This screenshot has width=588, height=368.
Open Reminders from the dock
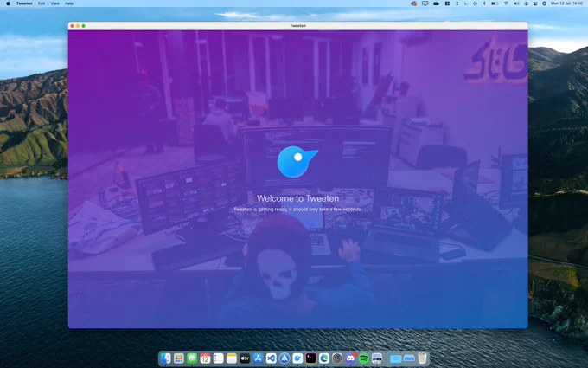(218, 358)
